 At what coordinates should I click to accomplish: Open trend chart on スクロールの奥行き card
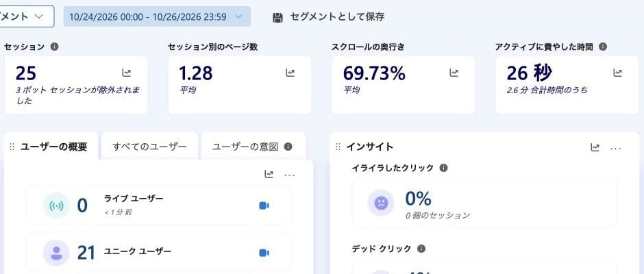(454, 73)
